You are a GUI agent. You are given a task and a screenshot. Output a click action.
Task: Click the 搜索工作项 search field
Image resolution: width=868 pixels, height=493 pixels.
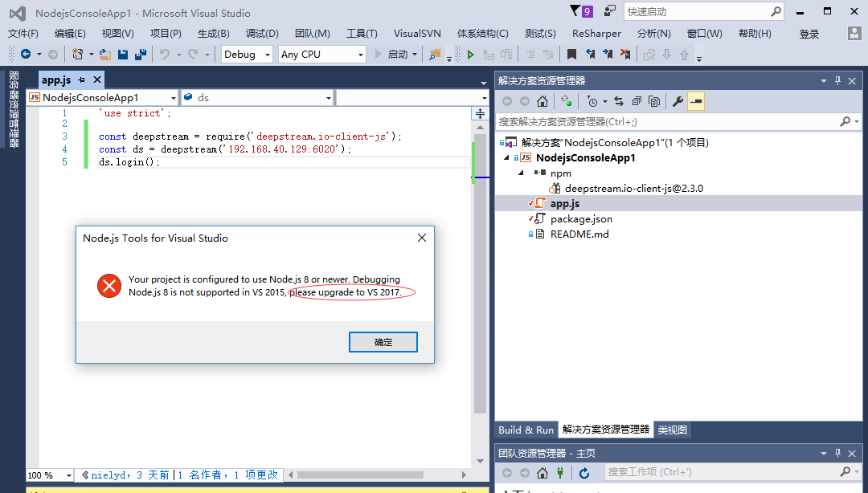(x=732, y=472)
